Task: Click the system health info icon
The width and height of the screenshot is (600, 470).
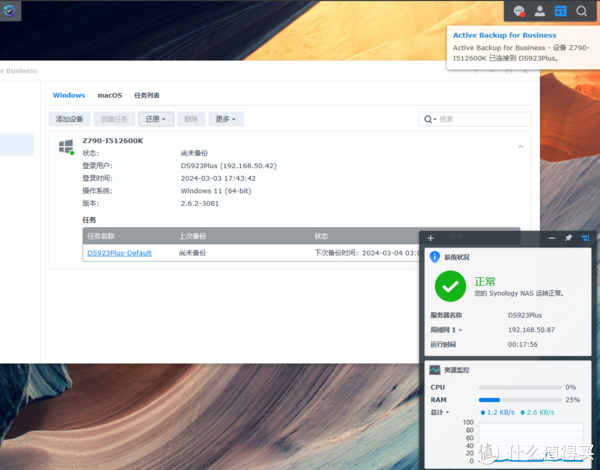Action: point(435,257)
